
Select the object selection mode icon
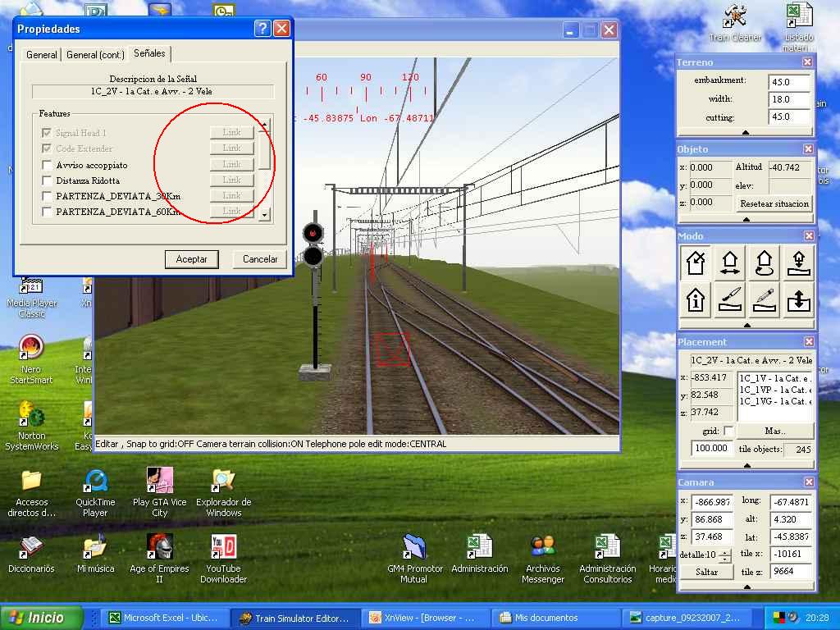click(696, 262)
